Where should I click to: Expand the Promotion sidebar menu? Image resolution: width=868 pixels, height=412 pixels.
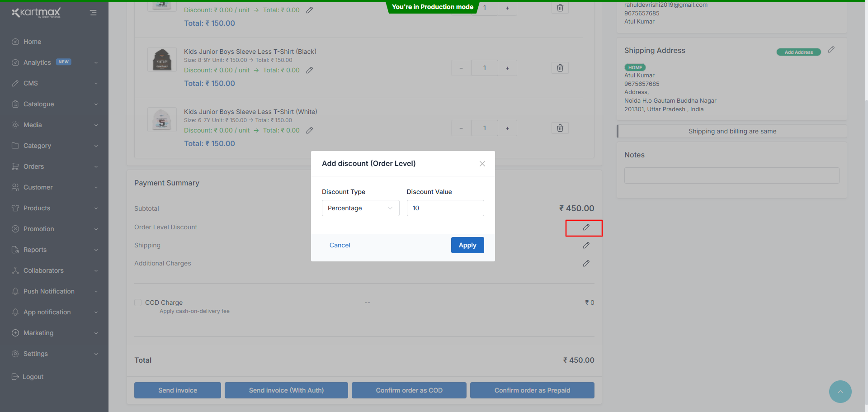tap(54, 229)
